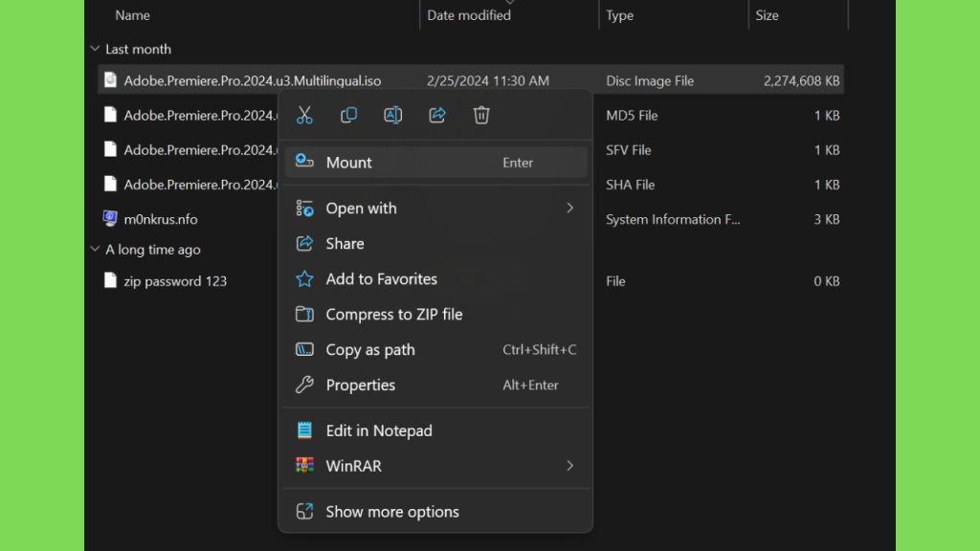Click the Notepad icon

tap(304, 430)
